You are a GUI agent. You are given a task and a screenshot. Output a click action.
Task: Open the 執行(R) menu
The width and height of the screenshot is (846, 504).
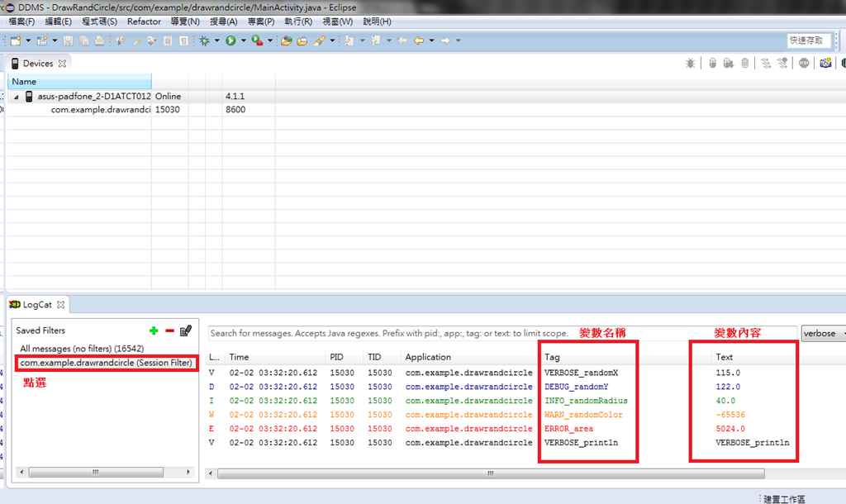click(298, 21)
